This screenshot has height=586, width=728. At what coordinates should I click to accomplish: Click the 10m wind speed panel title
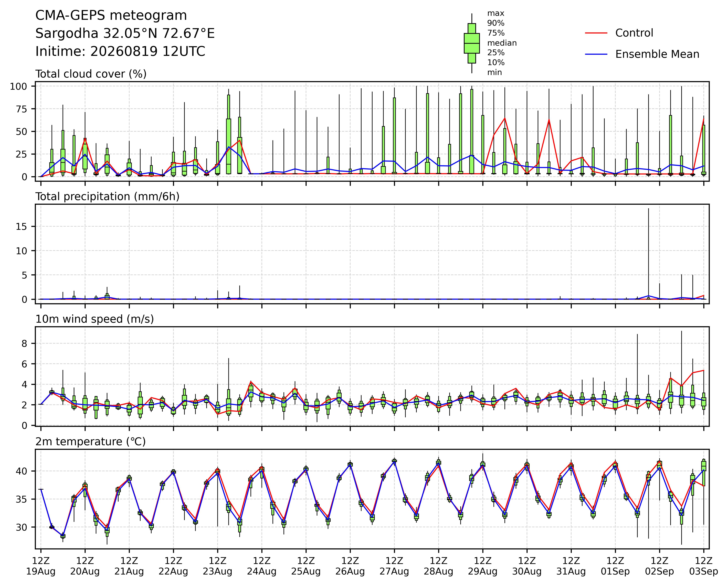coord(95,319)
